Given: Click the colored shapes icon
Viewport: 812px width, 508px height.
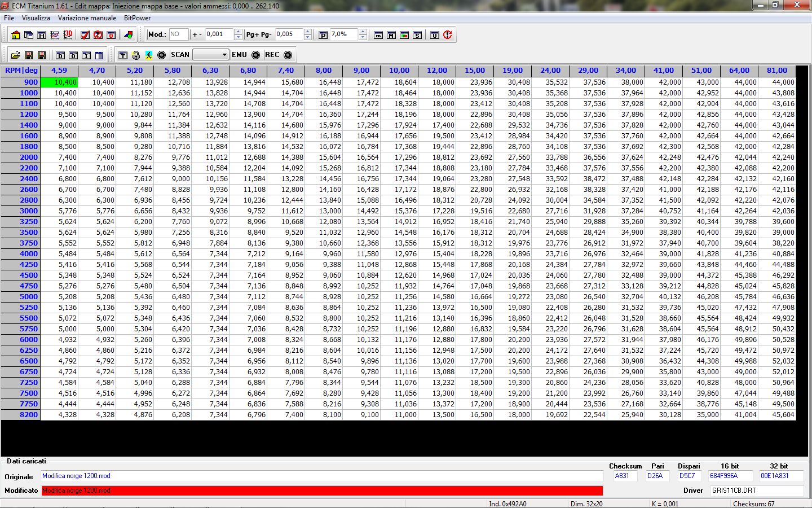Looking at the screenshot, I should coord(129,35).
